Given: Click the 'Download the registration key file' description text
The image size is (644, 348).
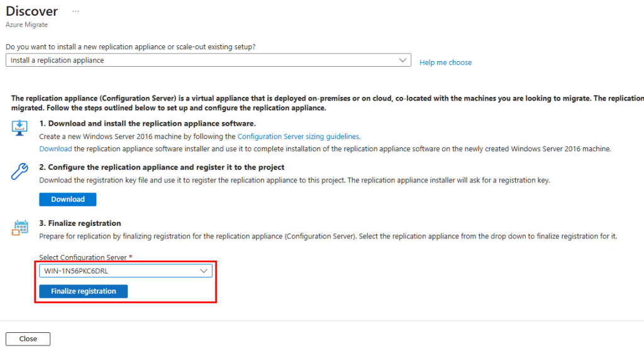Looking at the screenshot, I should coord(294,180).
